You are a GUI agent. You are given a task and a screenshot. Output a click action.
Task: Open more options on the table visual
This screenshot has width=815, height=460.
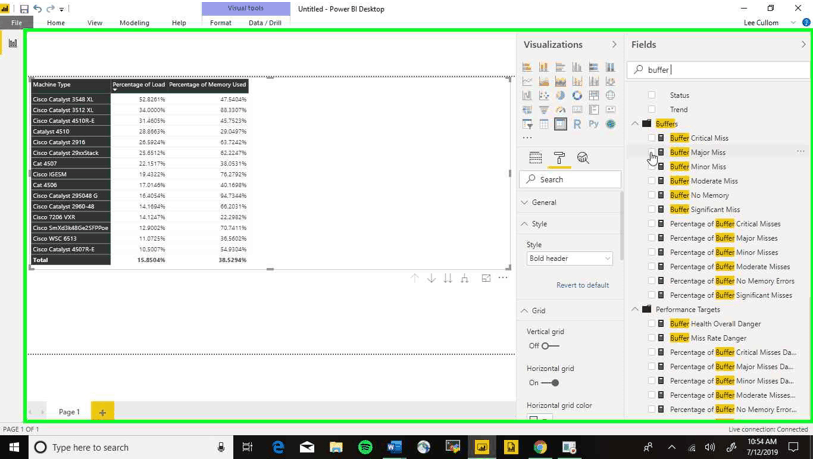(x=503, y=278)
